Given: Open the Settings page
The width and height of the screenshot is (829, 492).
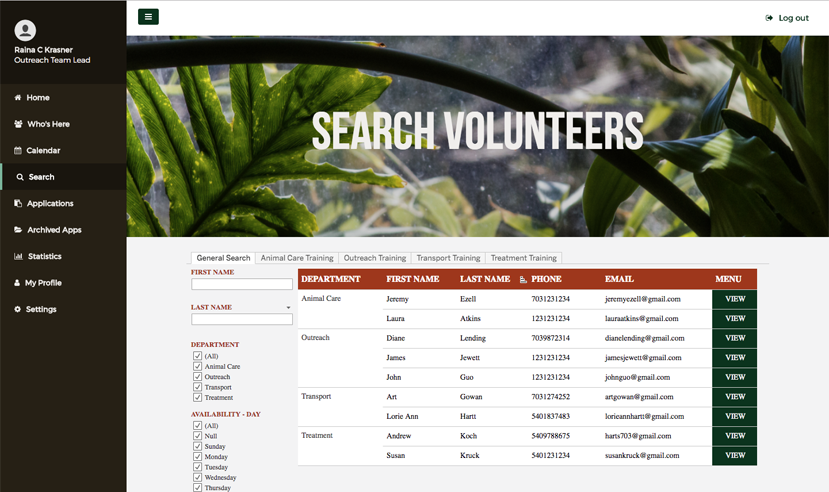Looking at the screenshot, I should [41, 310].
